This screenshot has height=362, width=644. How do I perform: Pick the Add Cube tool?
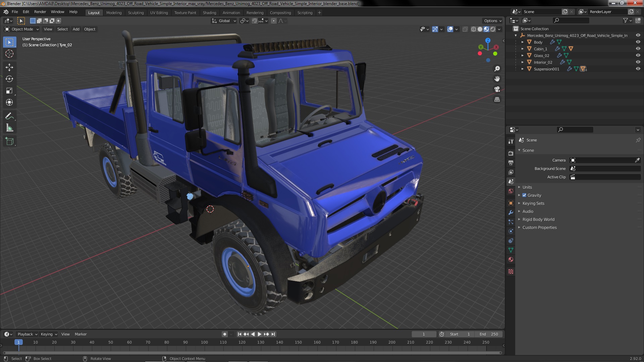pos(9,141)
